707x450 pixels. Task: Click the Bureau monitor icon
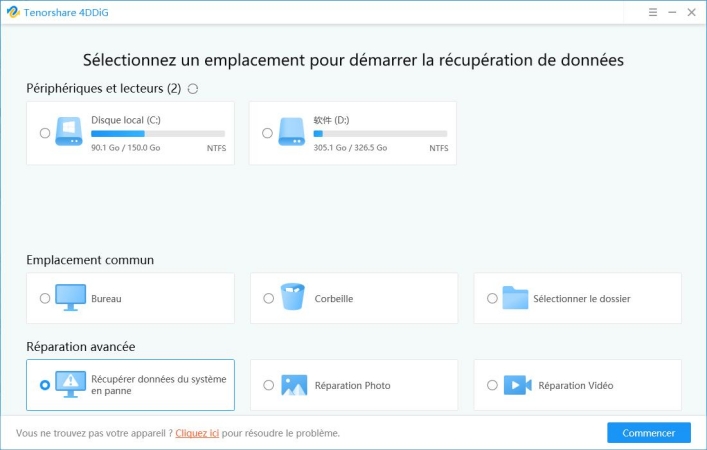(70, 298)
